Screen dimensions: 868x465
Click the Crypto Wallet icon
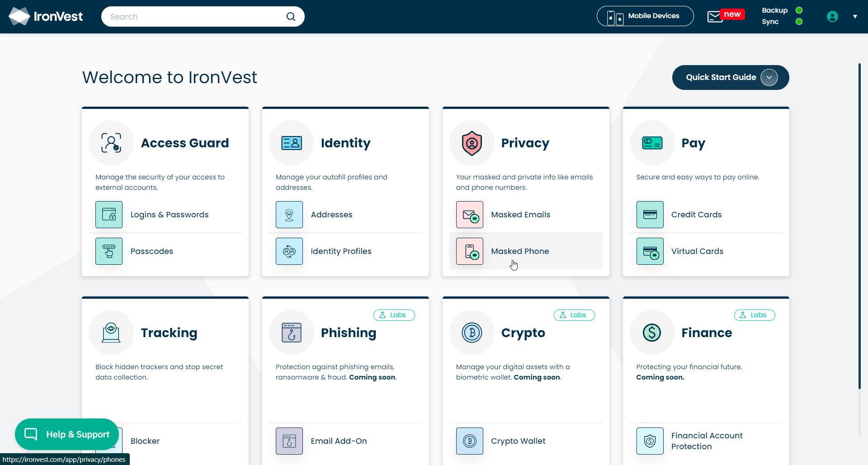click(x=470, y=441)
